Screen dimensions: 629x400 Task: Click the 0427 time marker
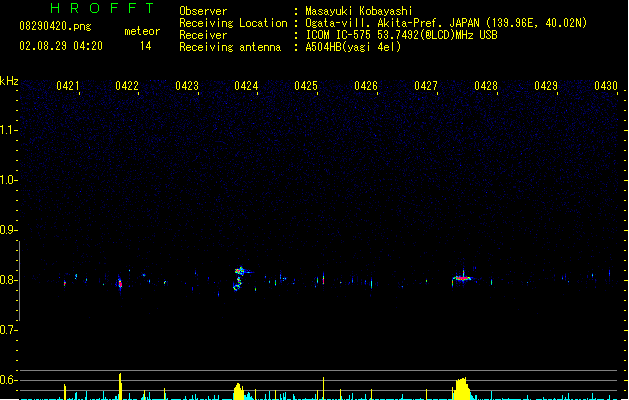426,86
